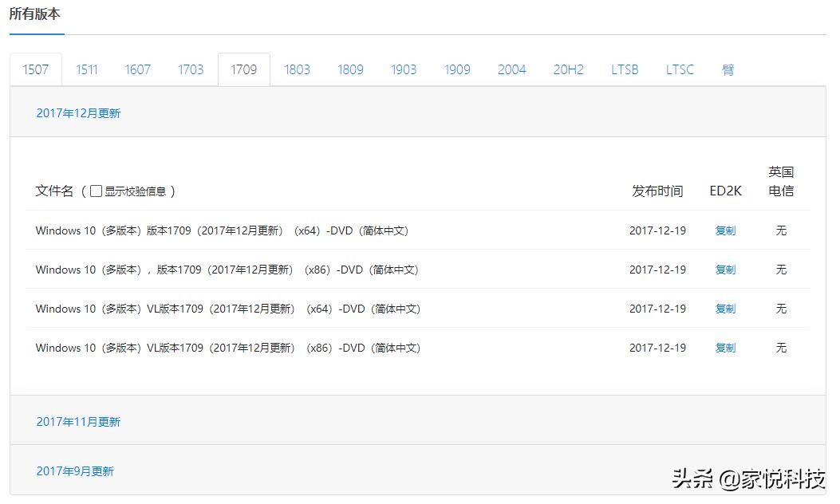840x504 pixels.
Task: Open the 1511 version tab
Action: pos(87,69)
